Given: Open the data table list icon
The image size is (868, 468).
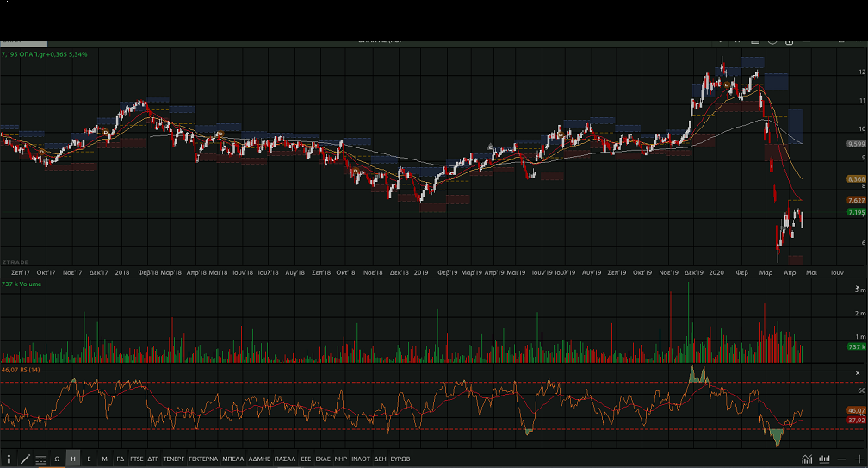Looking at the screenshot, I should (40, 459).
